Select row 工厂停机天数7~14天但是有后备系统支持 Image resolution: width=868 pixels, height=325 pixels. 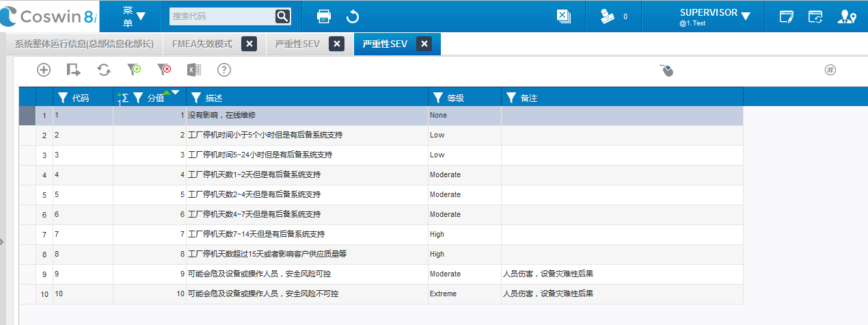point(381,234)
